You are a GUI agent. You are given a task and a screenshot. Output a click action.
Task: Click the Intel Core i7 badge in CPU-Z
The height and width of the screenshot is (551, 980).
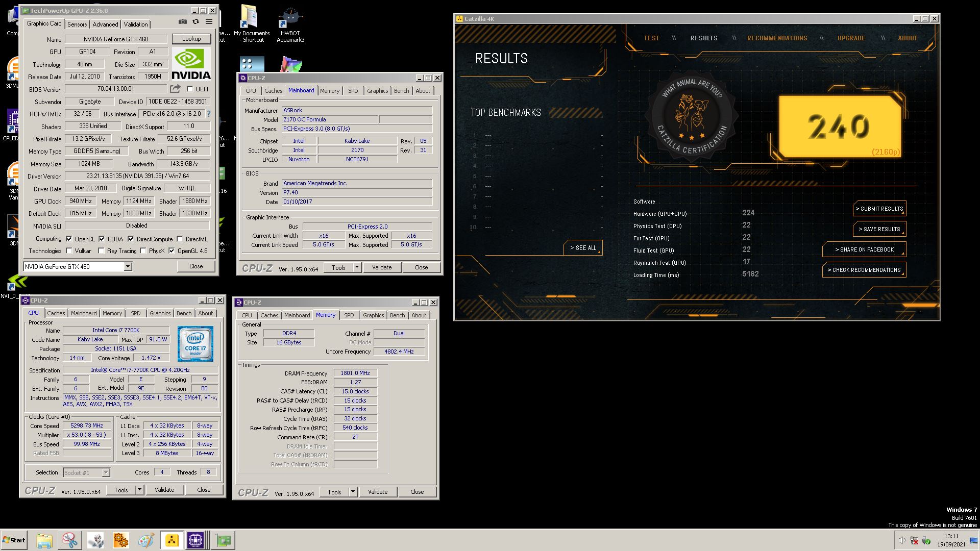pyautogui.click(x=195, y=344)
